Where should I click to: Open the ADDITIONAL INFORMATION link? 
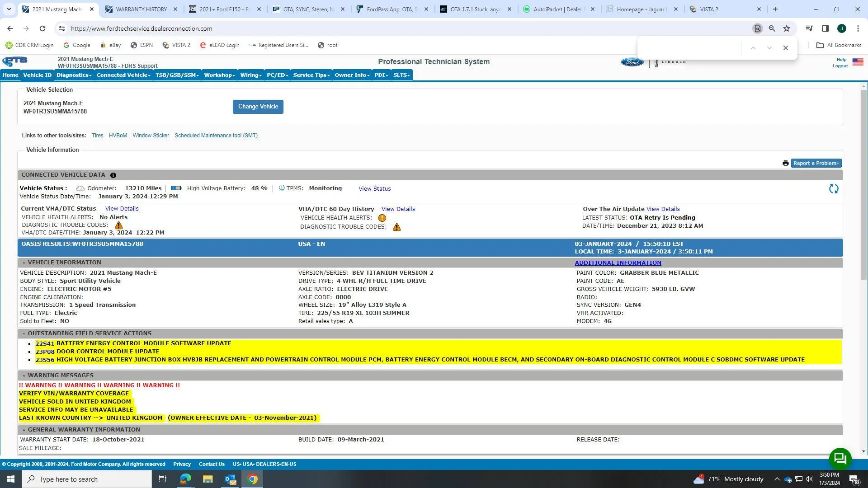tap(618, 263)
